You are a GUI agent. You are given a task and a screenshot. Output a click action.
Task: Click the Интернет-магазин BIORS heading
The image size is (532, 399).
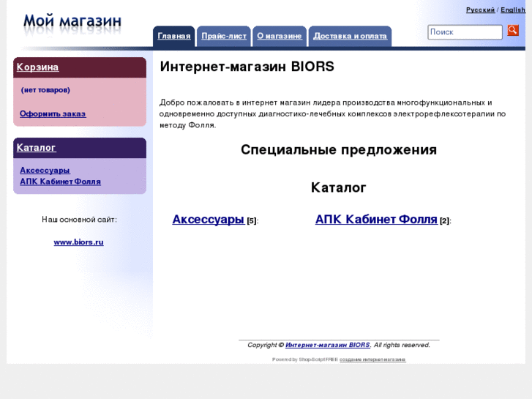coord(247,67)
